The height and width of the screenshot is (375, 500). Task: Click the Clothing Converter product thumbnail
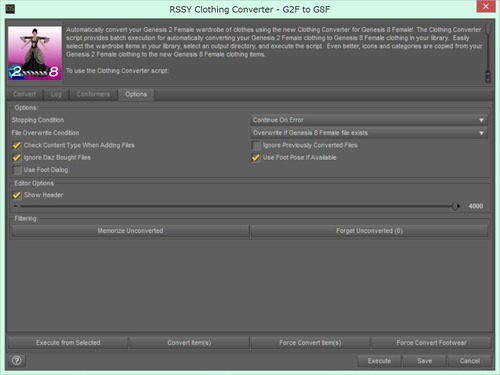tap(35, 53)
